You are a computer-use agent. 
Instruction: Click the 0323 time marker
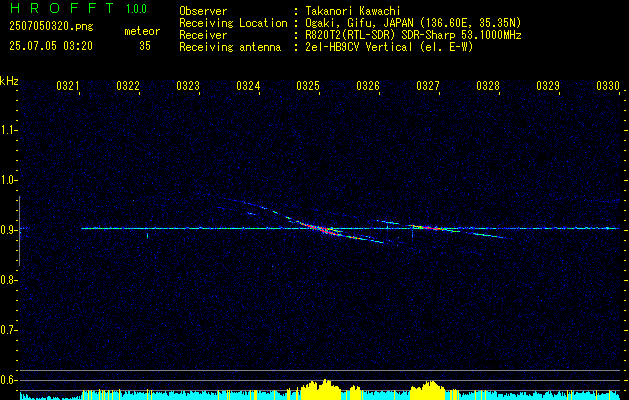(188, 86)
